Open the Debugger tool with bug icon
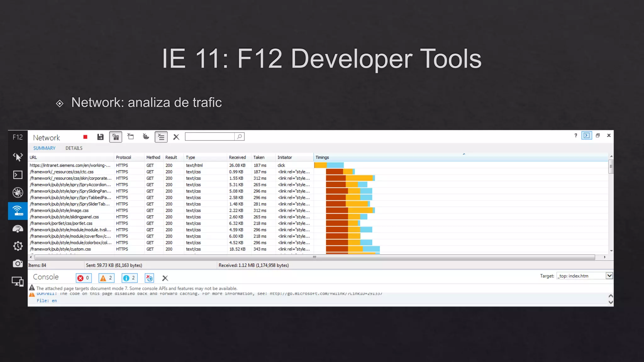Viewport: 644px width, 362px height. coord(18,192)
